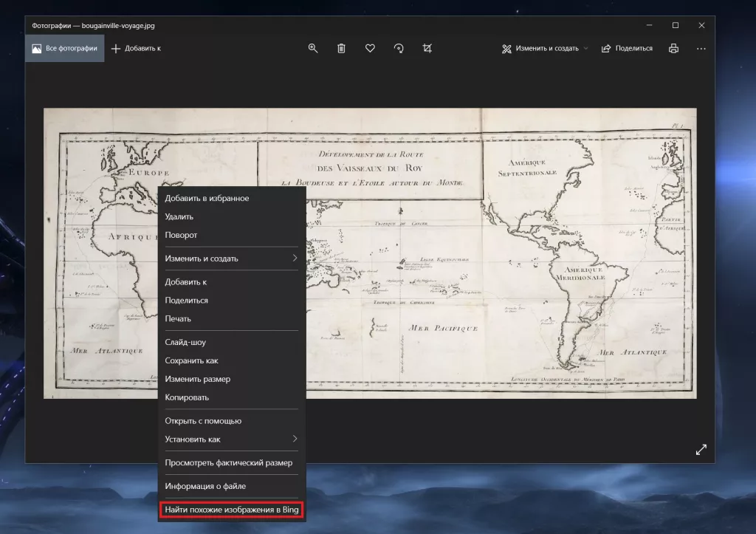Click 'Добавить к' in top toolbar
This screenshot has height=534, width=756.
[x=136, y=48]
